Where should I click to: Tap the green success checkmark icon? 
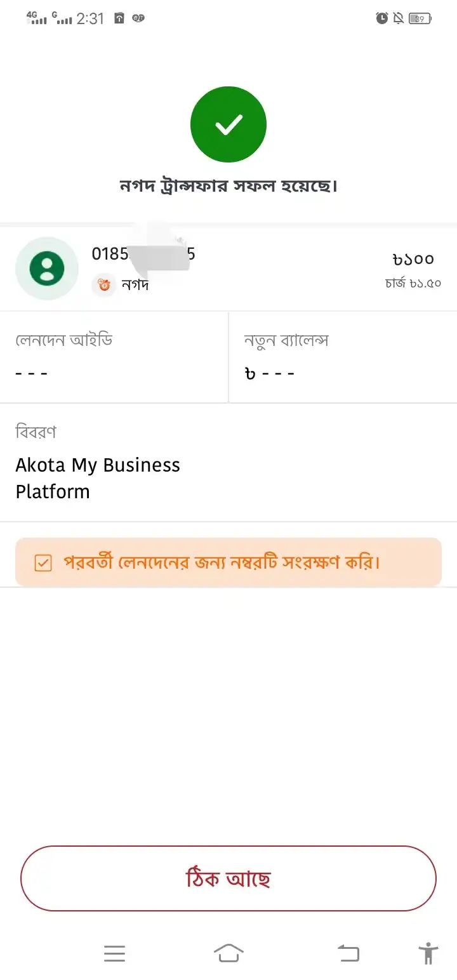228,124
